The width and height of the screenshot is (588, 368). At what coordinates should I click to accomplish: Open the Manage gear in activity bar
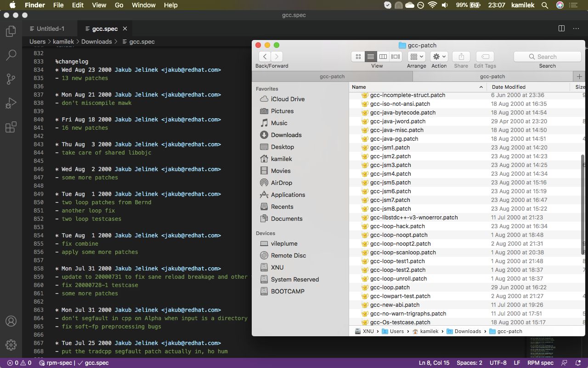click(11, 345)
